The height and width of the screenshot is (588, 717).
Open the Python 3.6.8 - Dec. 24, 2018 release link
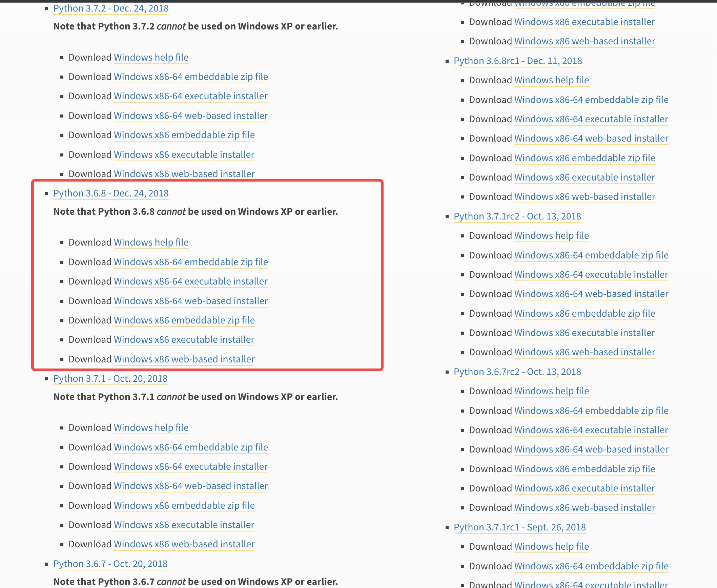tap(111, 193)
